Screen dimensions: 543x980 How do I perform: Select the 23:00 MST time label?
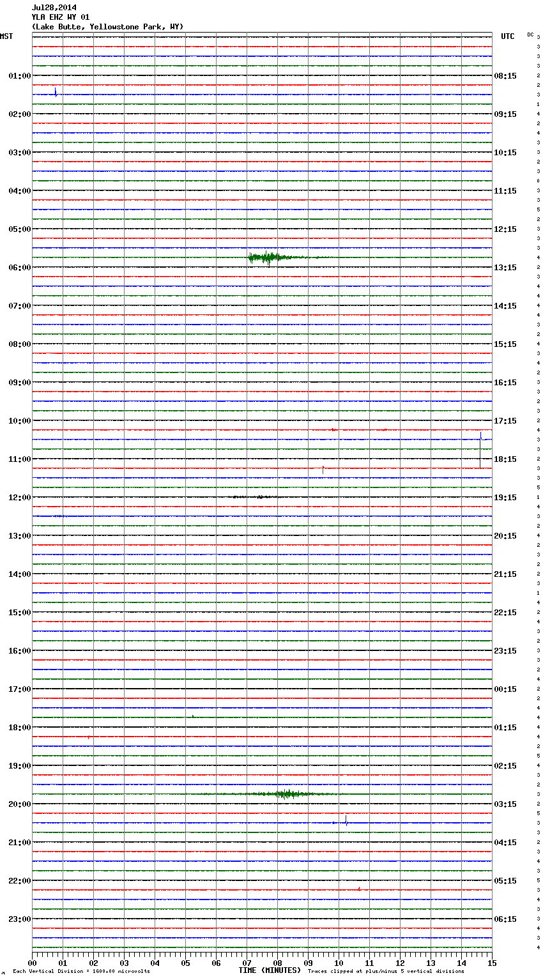(x=20, y=919)
